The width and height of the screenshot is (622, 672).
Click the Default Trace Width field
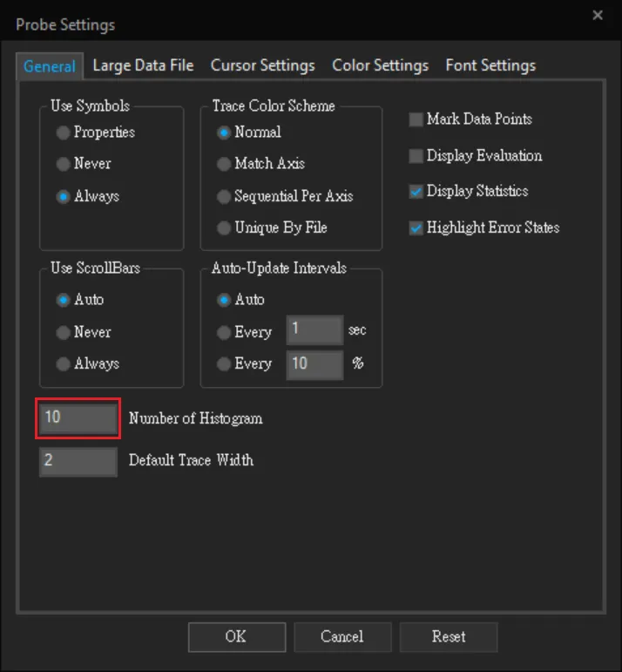(78, 461)
